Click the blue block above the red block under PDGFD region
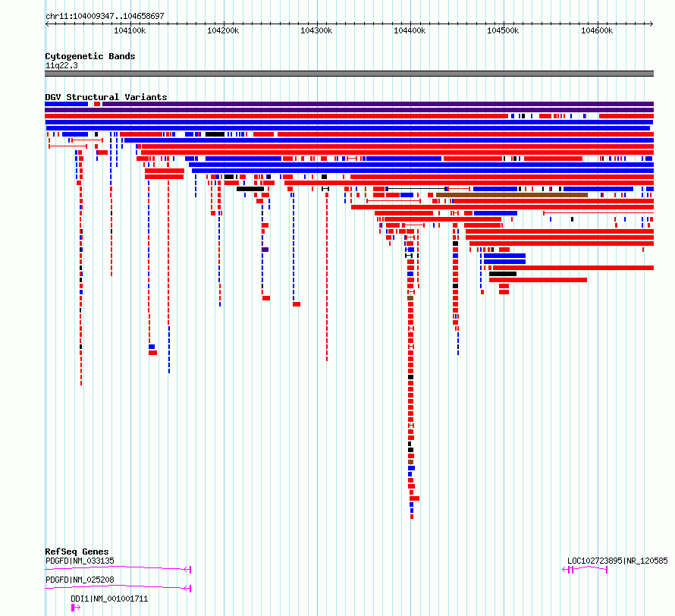The image size is (675, 616). coord(152,347)
